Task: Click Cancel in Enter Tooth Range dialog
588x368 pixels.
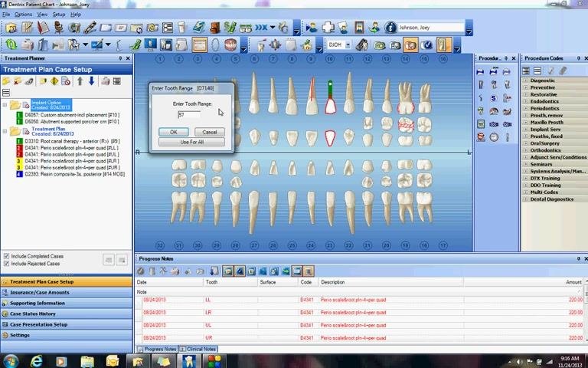Action: (210, 132)
